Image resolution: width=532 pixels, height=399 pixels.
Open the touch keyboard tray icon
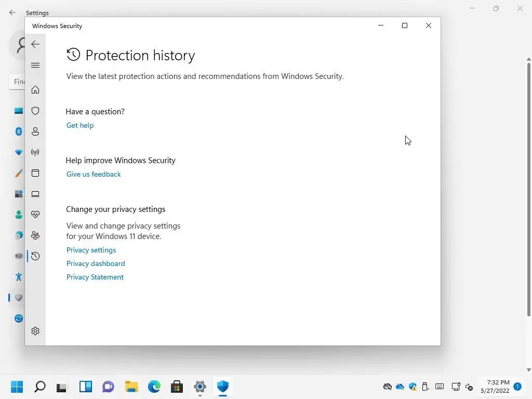click(x=440, y=387)
